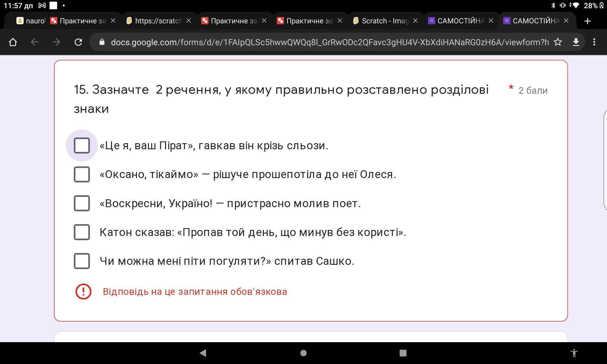This screenshot has height=364, width=607.
Task: Reload the page with the refresh icon
Action: point(78,42)
